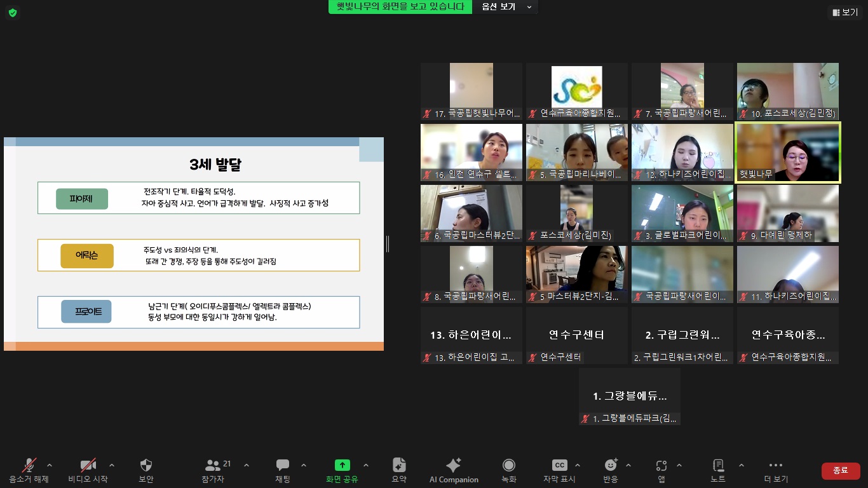This screenshot has width=868, height=488.
Task: Select 7. 국공립파랑새어린 video tile
Action: [682, 91]
